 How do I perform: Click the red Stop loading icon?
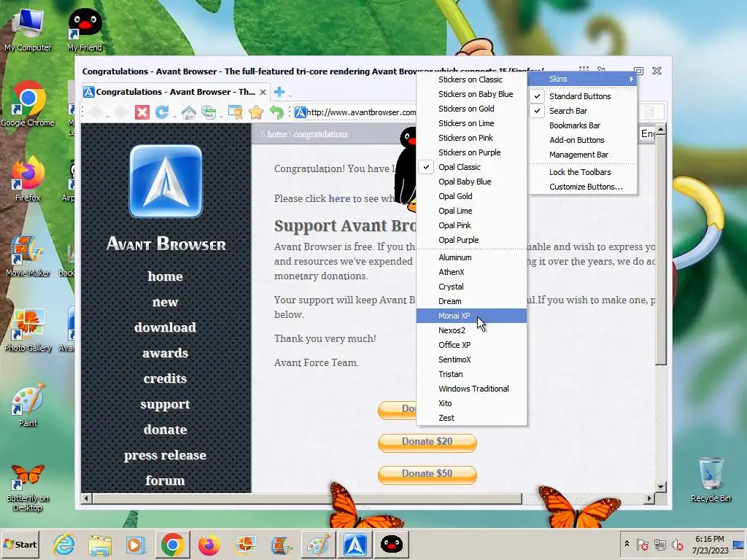point(142,112)
